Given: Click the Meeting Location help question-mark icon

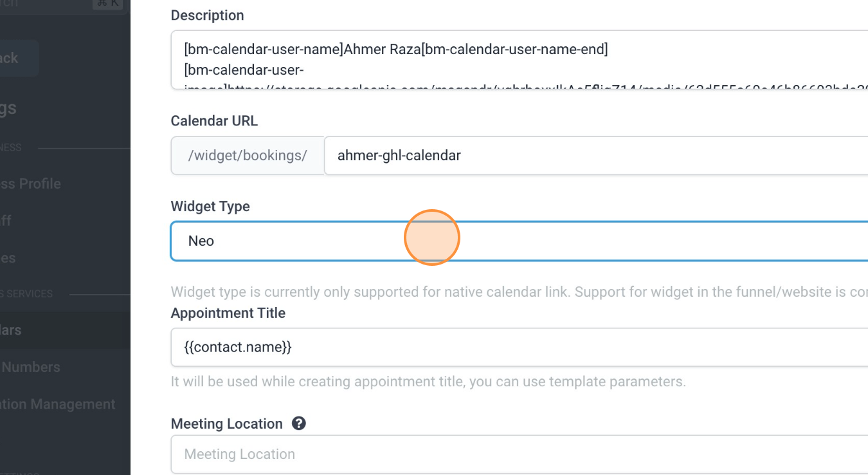Looking at the screenshot, I should point(298,424).
